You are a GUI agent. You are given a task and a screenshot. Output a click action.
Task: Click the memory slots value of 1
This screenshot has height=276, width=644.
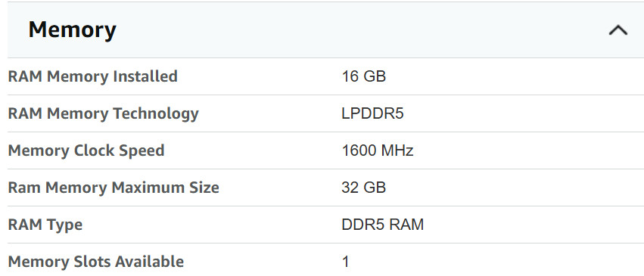coord(345,262)
